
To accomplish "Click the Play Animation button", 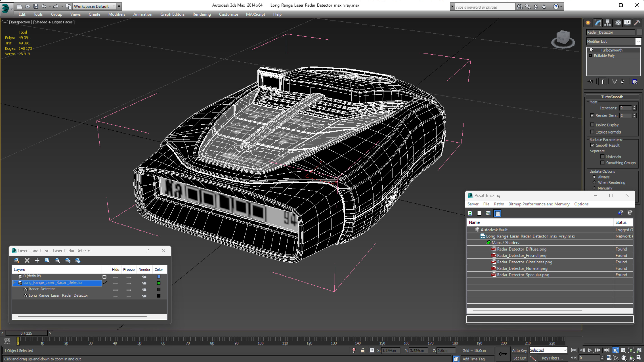I will pos(590,350).
